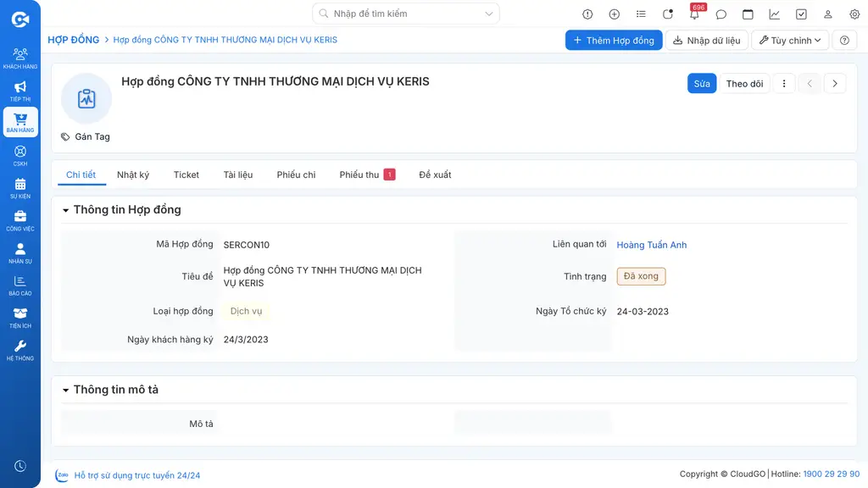Open the HỢP ĐỒNG breadcrumb link

(x=73, y=40)
